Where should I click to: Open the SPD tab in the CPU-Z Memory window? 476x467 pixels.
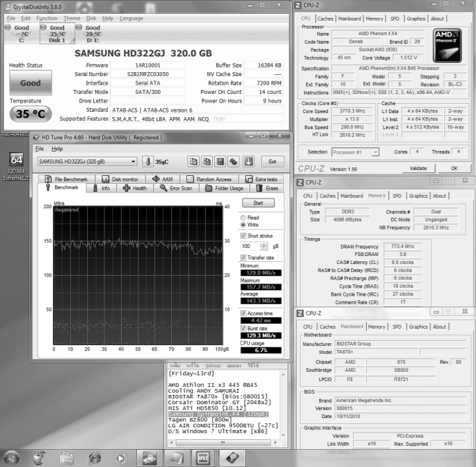(x=397, y=196)
